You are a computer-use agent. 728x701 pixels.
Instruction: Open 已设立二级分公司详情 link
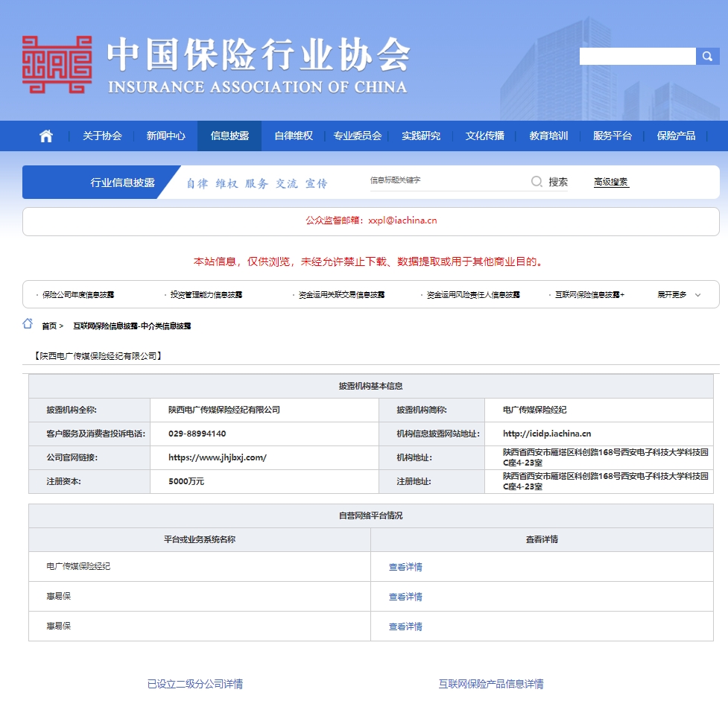[x=195, y=684]
